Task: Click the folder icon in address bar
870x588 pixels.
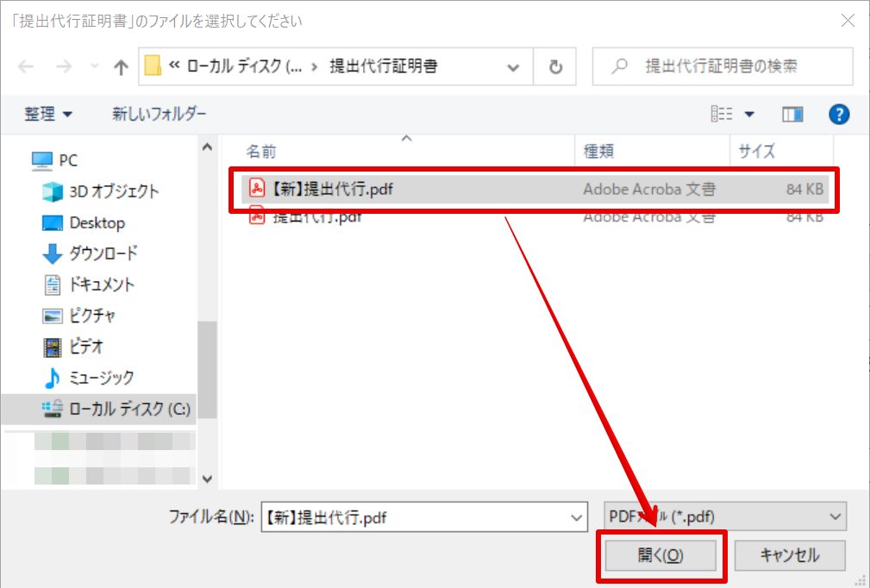Action: pyautogui.click(x=153, y=66)
